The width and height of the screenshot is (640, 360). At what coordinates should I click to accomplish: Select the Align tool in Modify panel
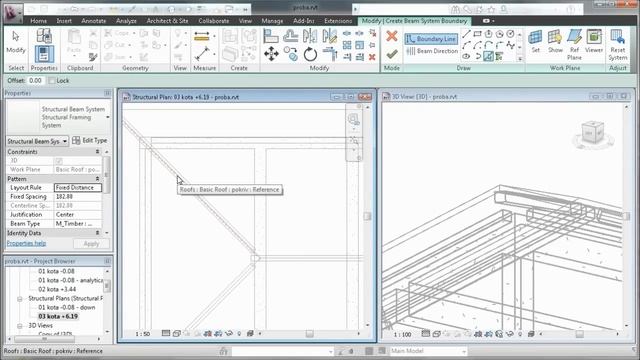point(271,36)
